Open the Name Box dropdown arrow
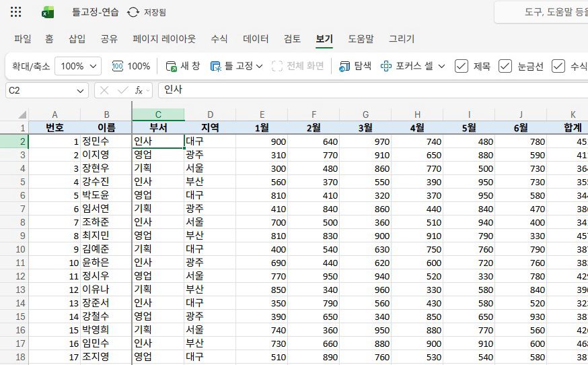588x365 pixels. pos(80,91)
